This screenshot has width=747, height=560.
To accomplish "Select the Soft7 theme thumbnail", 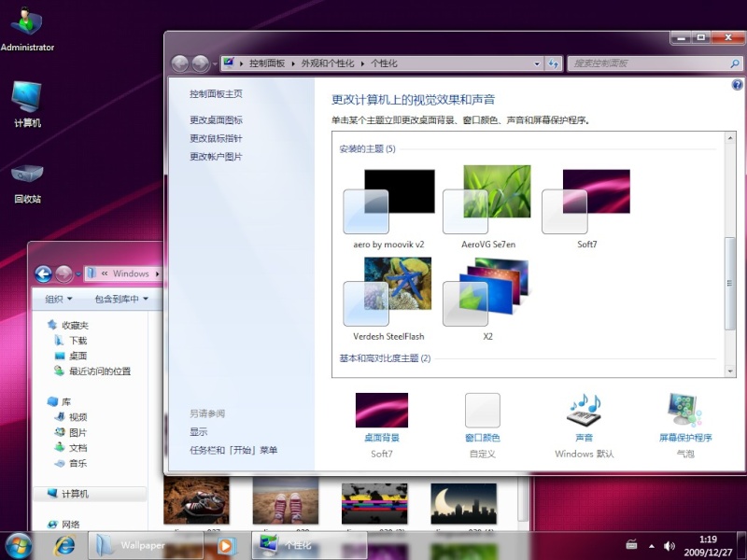I will coord(586,201).
